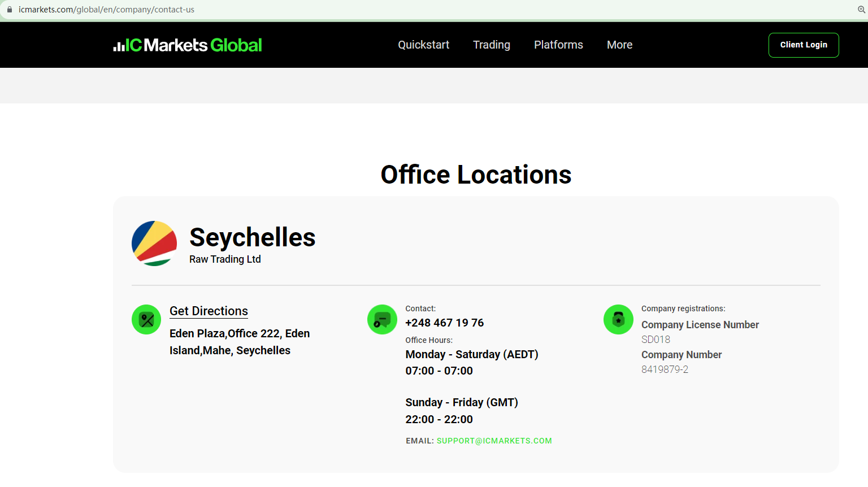Click the page URL in address bar

106,10
